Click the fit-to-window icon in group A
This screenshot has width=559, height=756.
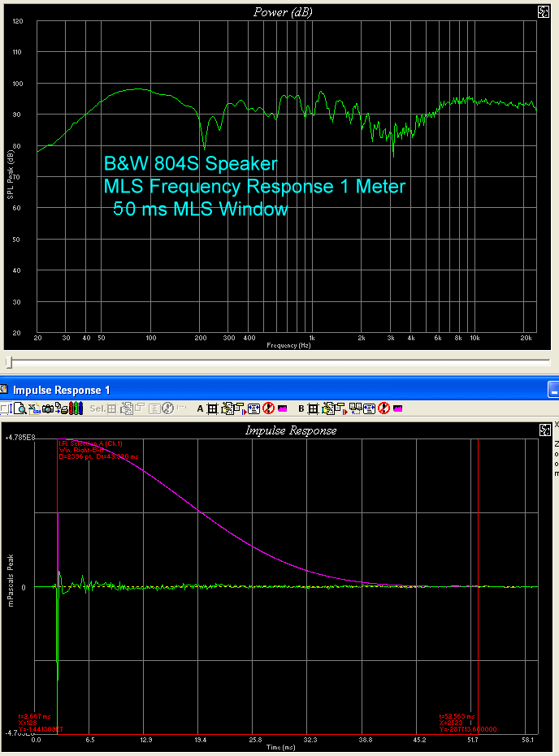(x=253, y=409)
